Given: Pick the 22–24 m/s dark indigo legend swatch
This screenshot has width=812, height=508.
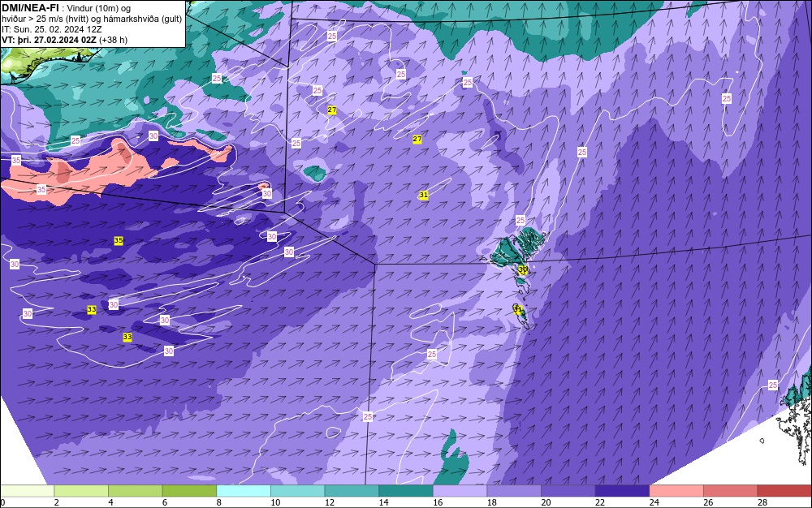Looking at the screenshot, I should tap(622, 491).
